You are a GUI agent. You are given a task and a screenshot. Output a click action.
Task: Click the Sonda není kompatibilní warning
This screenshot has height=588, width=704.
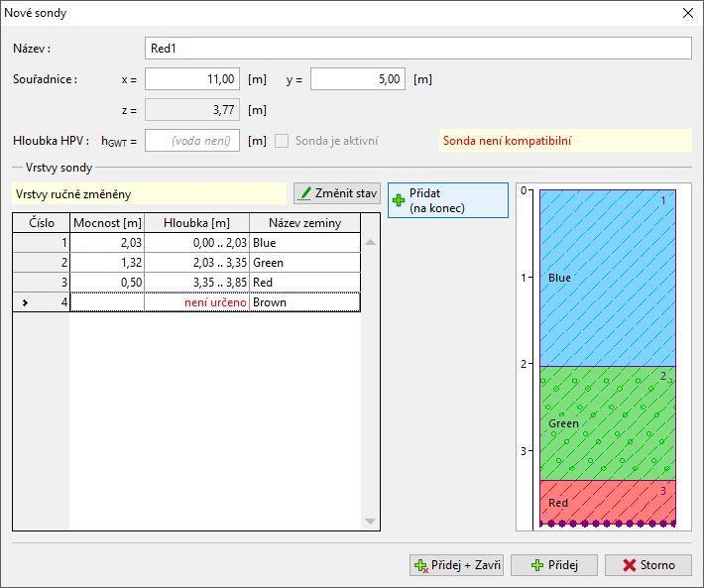(x=565, y=141)
